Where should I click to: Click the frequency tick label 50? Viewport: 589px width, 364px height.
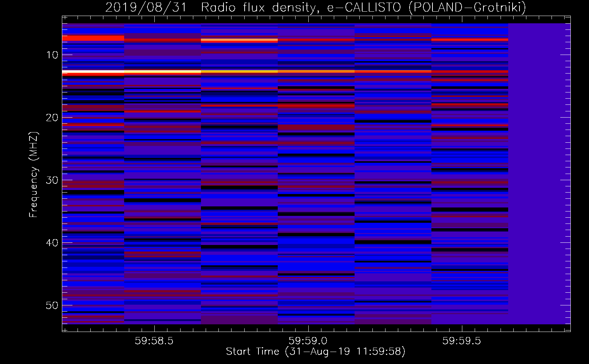click(x=52, y=305)
